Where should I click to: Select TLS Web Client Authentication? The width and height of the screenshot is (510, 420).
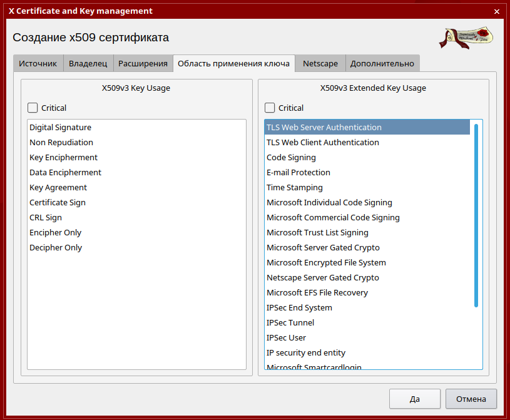(322, 143)
